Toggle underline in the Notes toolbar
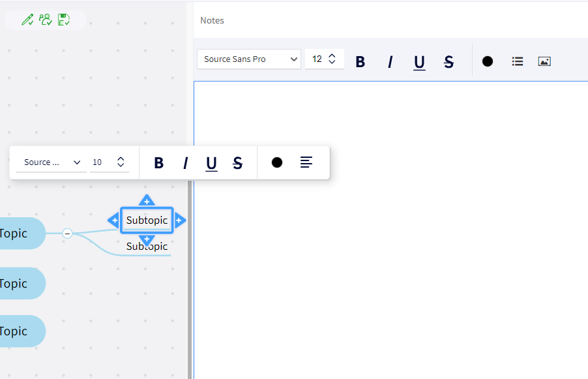This screenshot has width=588, height=379. tap(419, 62)
